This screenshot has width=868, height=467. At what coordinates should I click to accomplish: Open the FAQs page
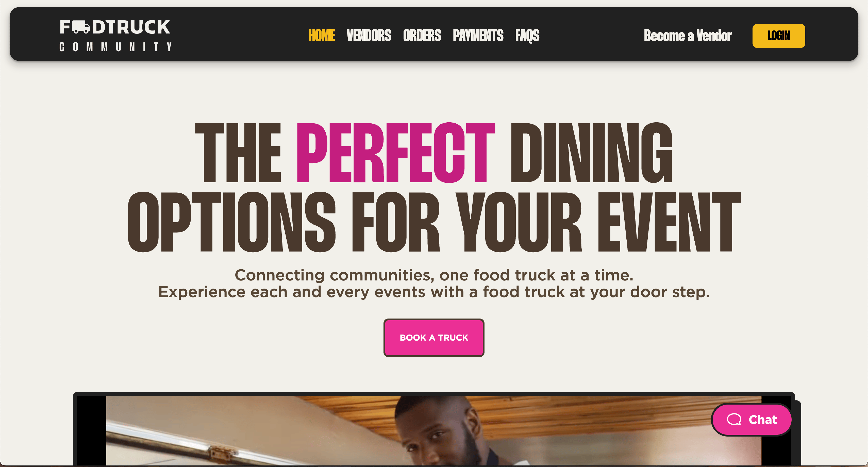tap(527, 36)
